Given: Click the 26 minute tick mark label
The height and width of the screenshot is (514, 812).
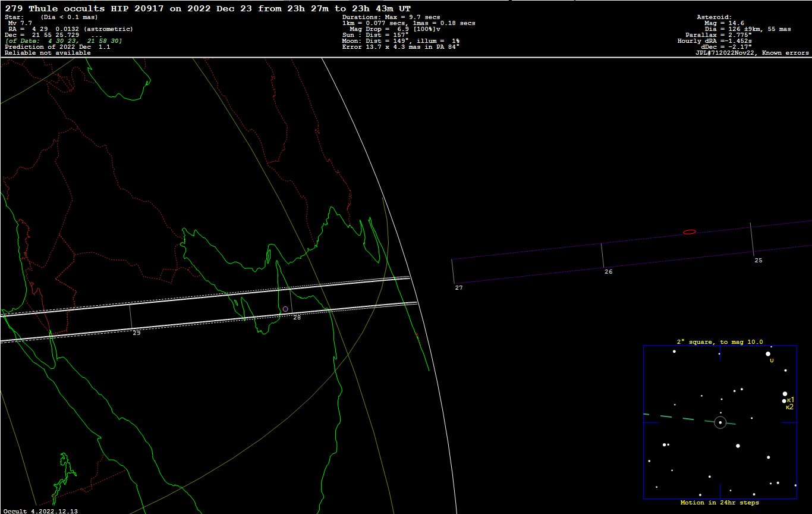Looking at the screenshot, I should 608,272.
